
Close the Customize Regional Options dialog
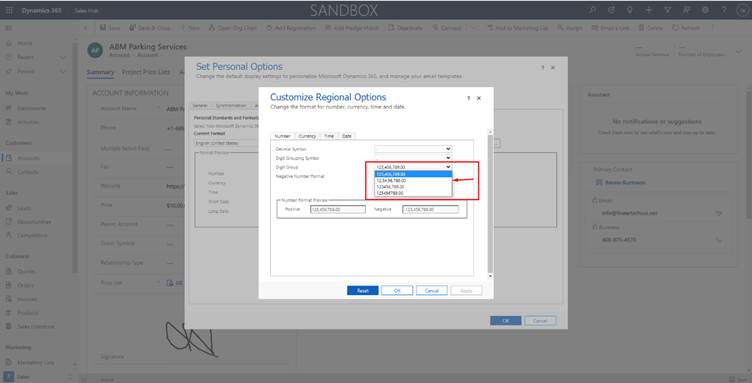click(x=479, y=98)
